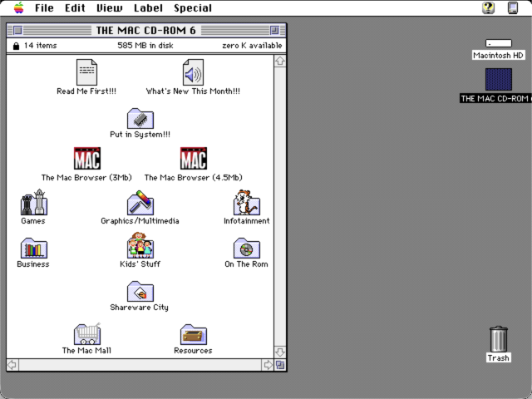The image size is (532, 399).
Task: Open the File menu
Action: [44, 7]
